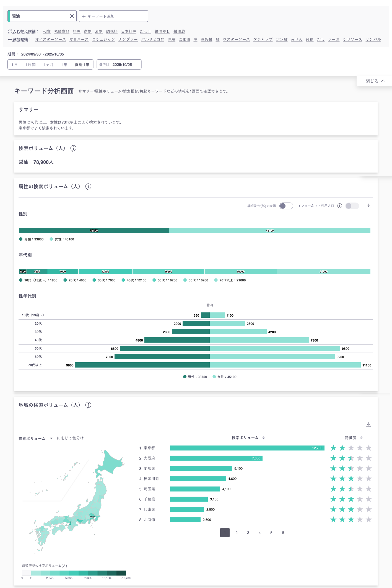The image size is (392, 588).
Task: Swap keyword to 和食
Action: [47, 32]
